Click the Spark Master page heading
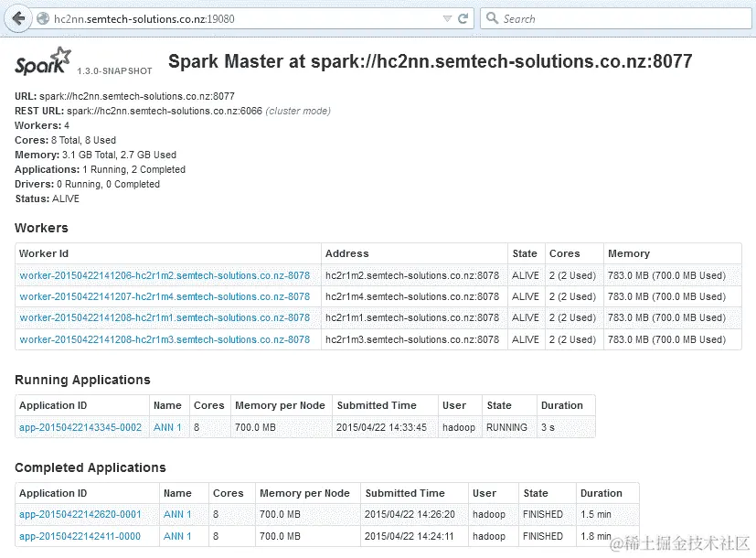756x558 pixels. (x=430, y=61)
